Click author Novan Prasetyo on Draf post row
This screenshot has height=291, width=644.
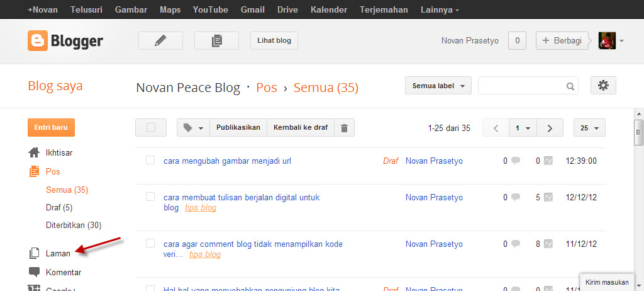pos(434,161)
